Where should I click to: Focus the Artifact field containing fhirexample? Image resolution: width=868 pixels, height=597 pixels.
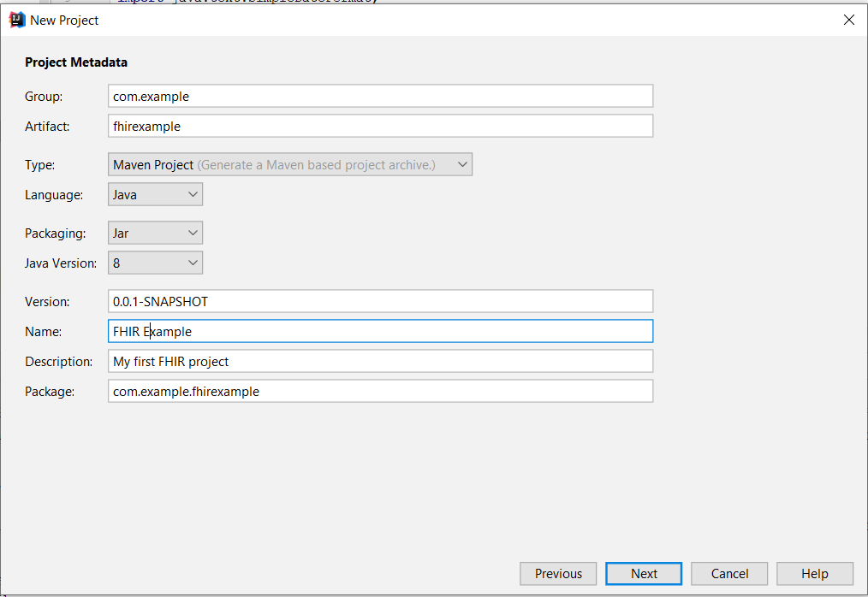pyautogui.click(x=380, y=127)
